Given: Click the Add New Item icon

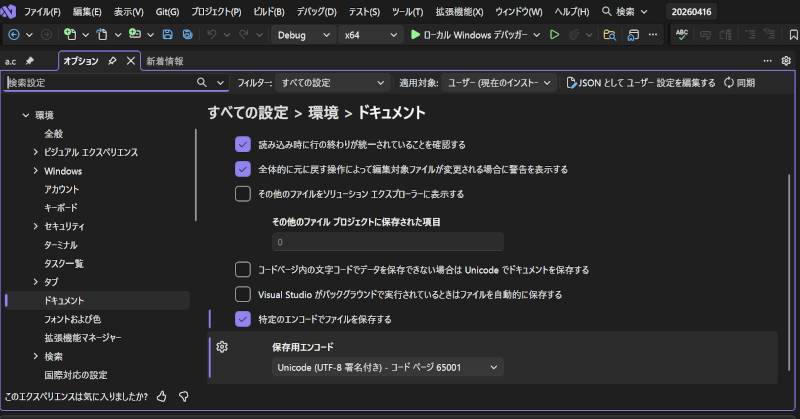Looking at the screenshot, I should pos(135,34).
